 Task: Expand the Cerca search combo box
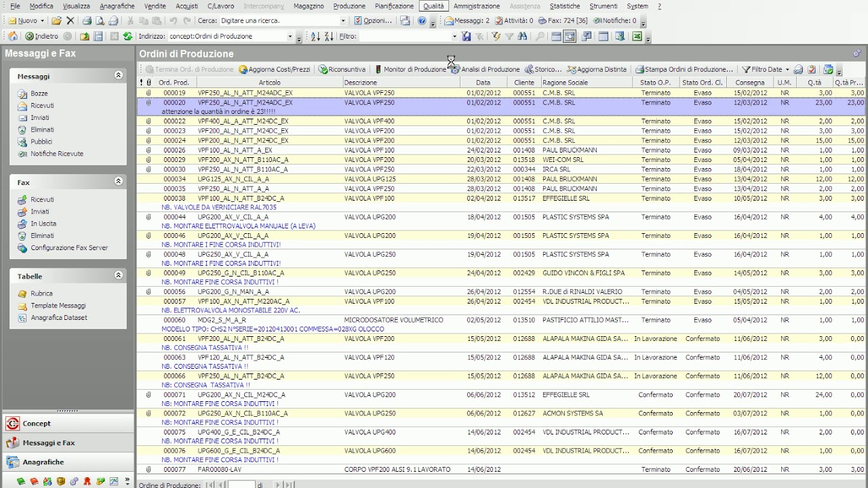click(342, 21)
